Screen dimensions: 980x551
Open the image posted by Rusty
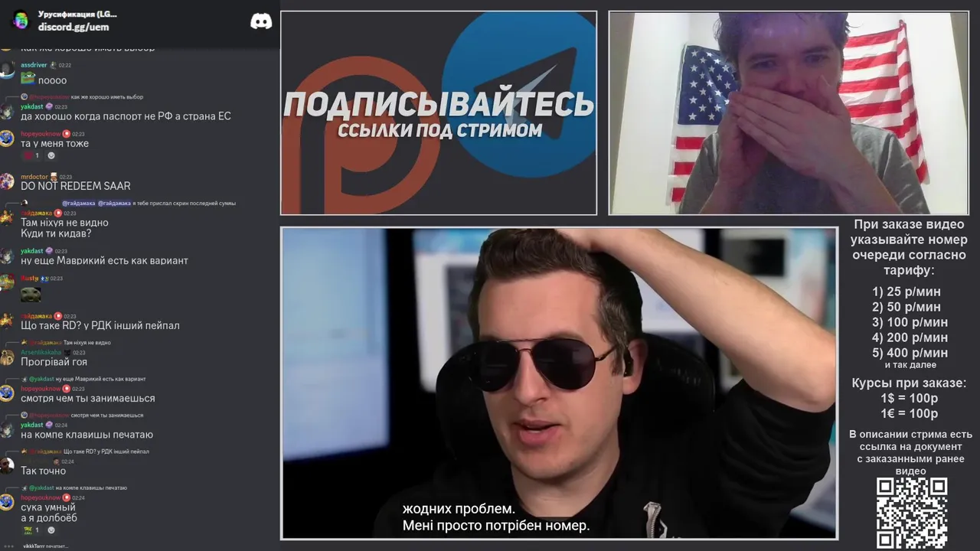point(31,295)
